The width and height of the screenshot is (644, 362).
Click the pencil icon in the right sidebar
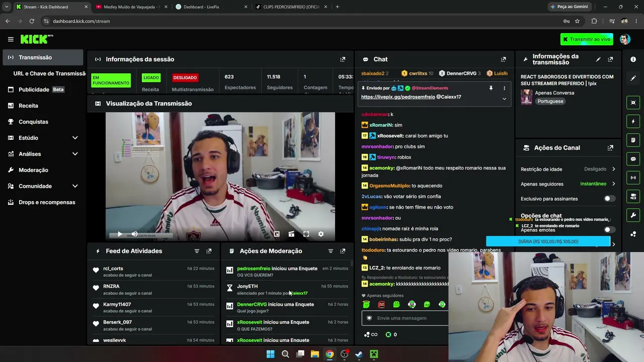point(633,78)
